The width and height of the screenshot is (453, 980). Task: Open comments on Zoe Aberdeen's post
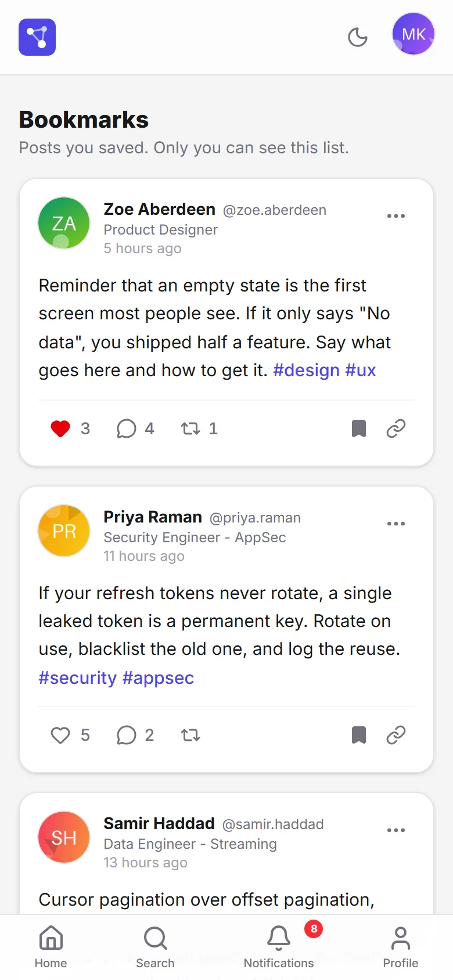coord(135,428)
